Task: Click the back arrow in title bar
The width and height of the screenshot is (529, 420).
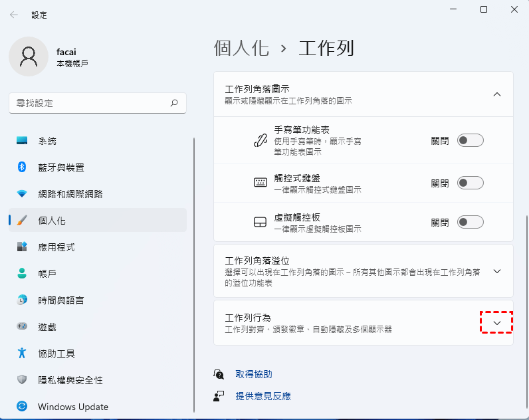Action: 14,14
